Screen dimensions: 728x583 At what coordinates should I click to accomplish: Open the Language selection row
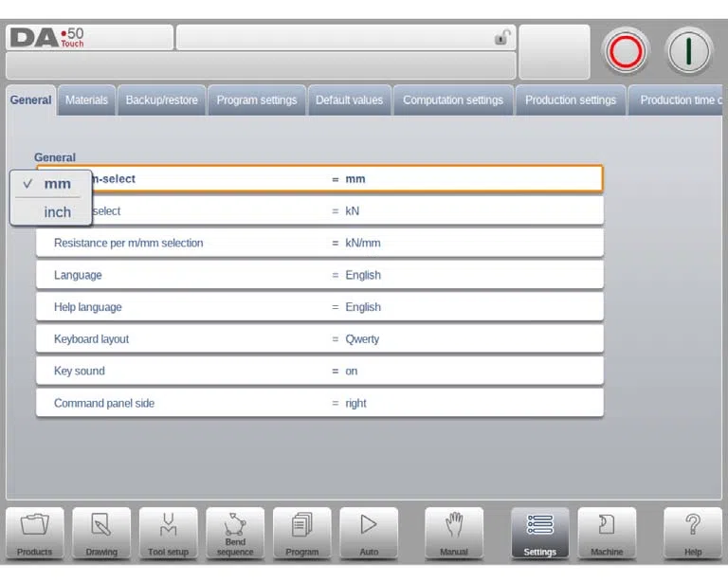point(319,275)
